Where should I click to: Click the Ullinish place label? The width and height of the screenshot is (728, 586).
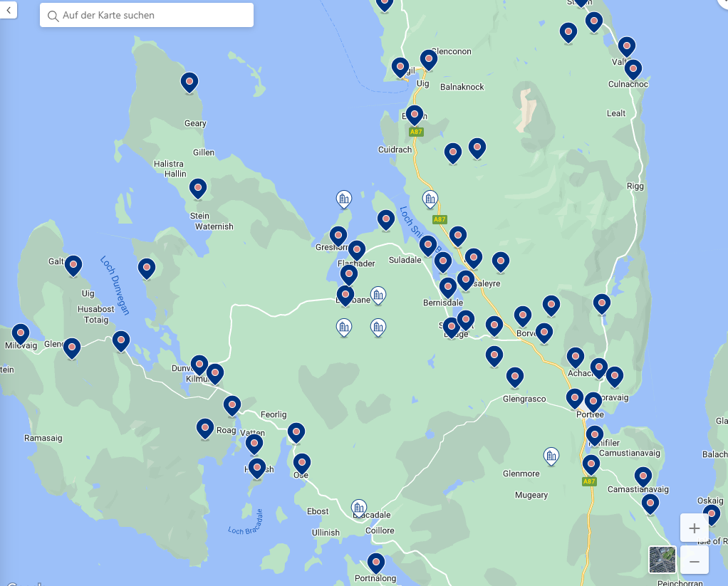coord(326,533)
